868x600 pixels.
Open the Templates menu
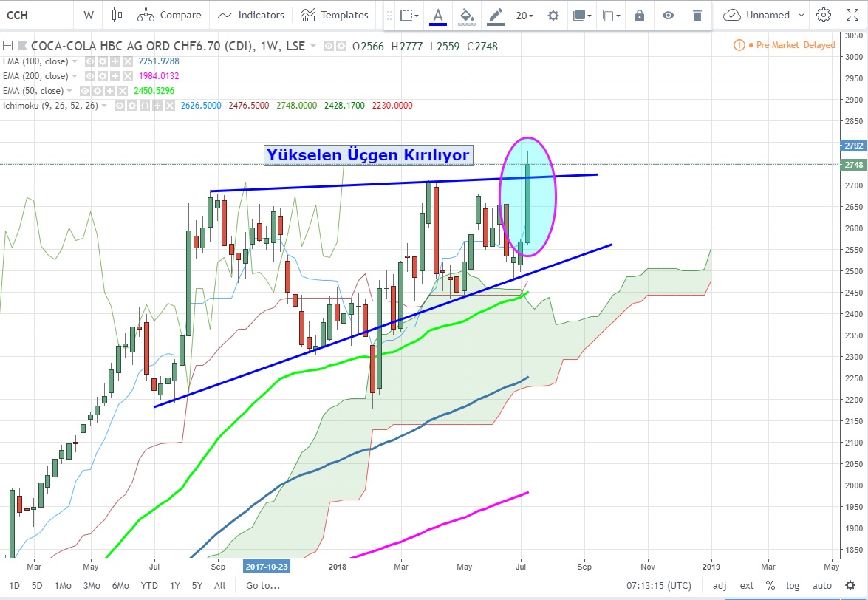click(334, 15)
